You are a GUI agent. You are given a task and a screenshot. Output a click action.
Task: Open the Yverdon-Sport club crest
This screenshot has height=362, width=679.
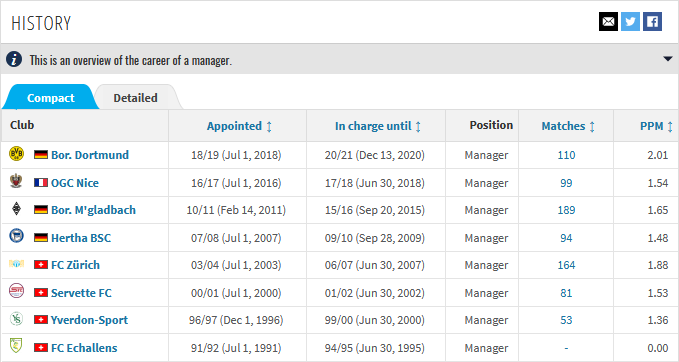pos(16,319)
